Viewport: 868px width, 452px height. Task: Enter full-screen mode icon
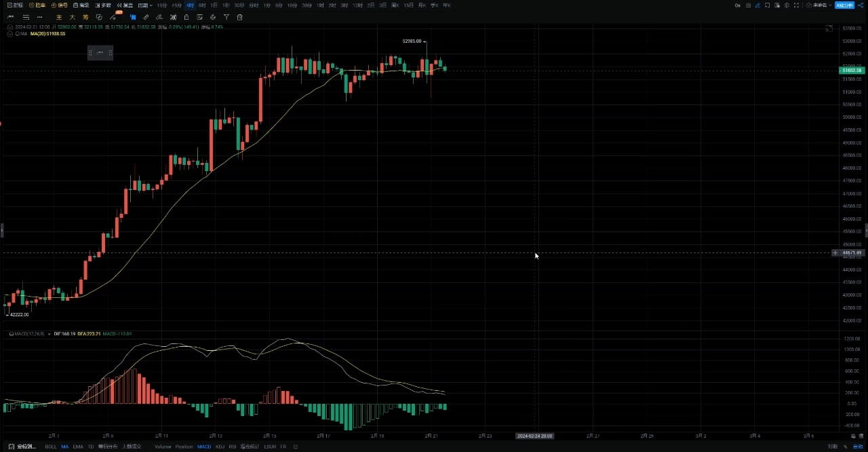click(x=796, y=5)
